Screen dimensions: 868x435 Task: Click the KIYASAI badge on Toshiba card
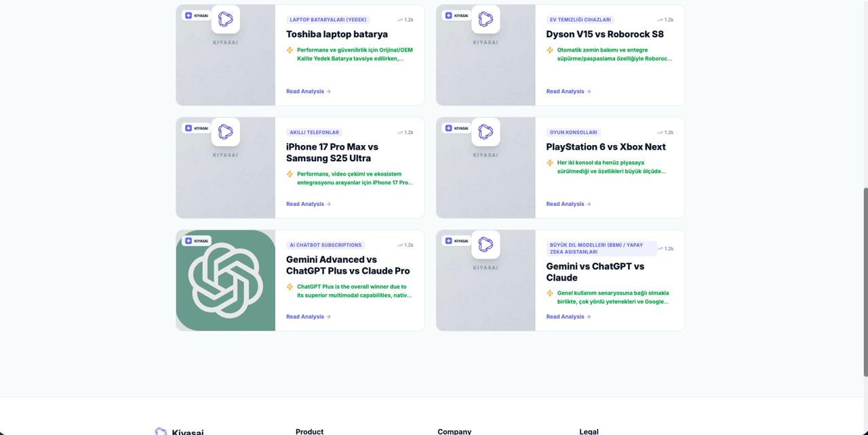(197, 16)
